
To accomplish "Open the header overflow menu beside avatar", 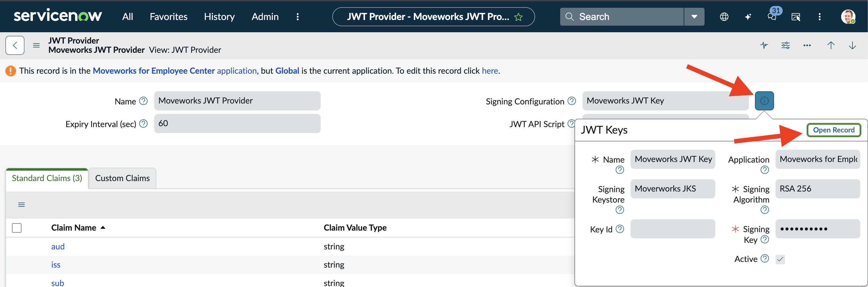I will click(x=820, y=16).
